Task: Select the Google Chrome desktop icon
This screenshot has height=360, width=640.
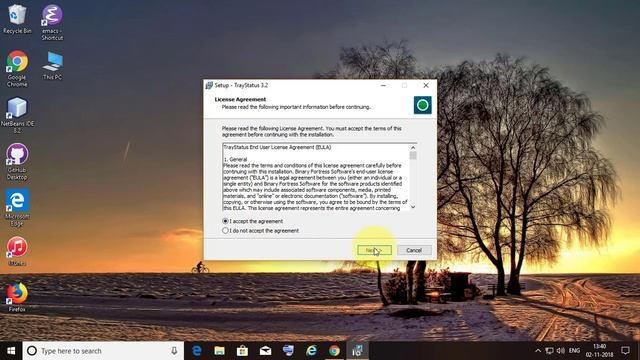Action: (x=17, y=68)
